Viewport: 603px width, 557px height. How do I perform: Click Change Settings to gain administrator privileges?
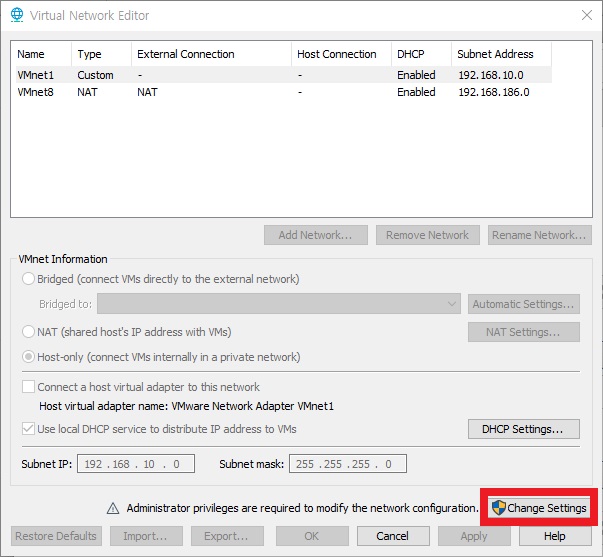pyautogui.click(x=539, y=508)
